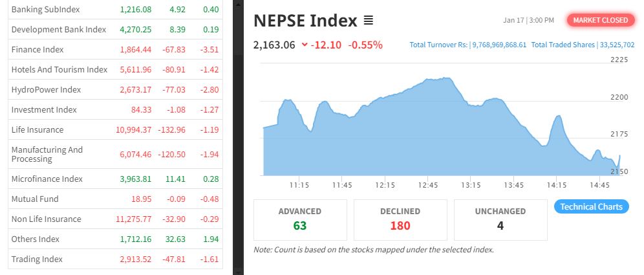This screenshot has height=275, width=644.
Task: Open the Trading Index entry
Action: (37, 259)
